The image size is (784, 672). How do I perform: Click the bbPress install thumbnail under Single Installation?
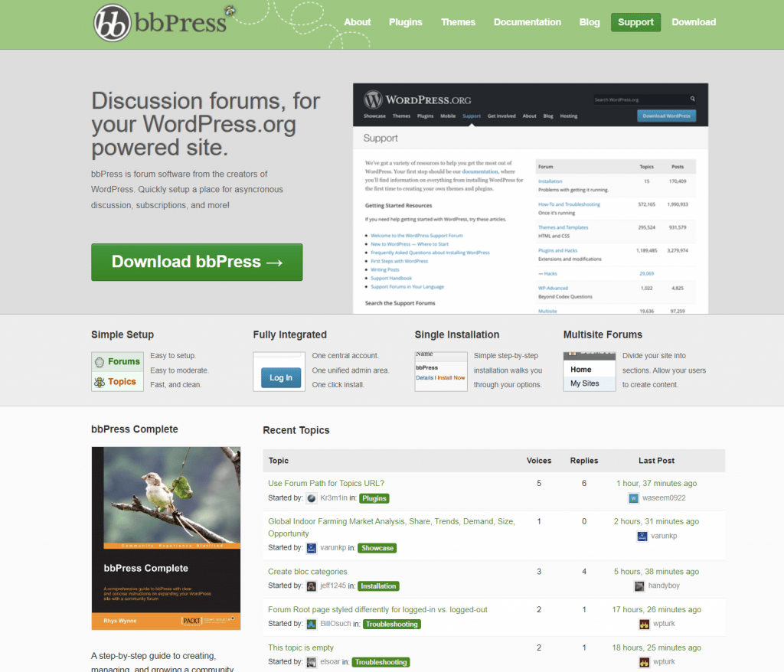(441, 371)
